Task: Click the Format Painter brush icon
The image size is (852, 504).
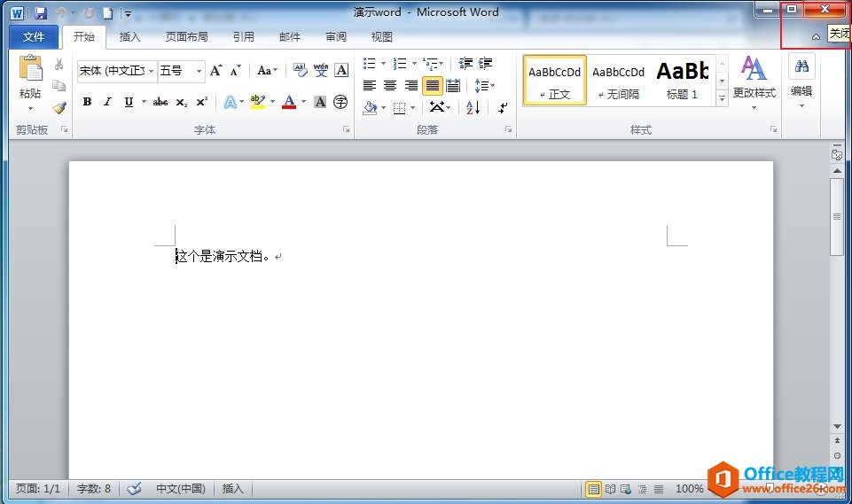Action: tap(59, 108)
